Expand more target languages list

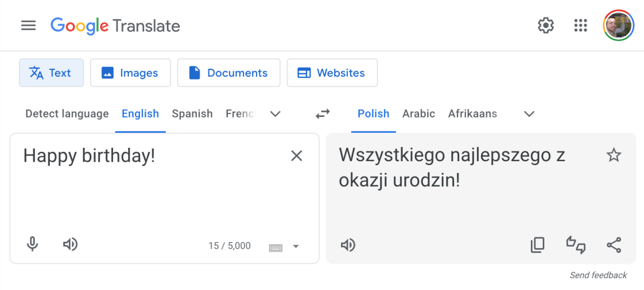(x=529, y=114)
